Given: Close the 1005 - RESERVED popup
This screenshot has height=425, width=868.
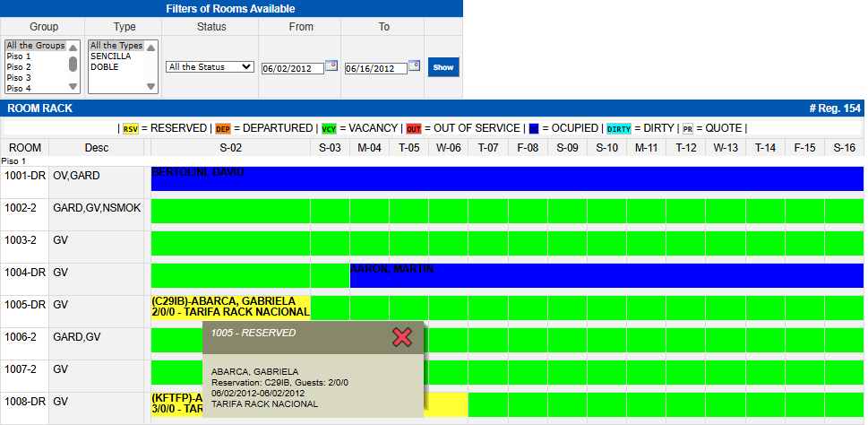Looking at the screenshot, I should (x=402, y=336).
